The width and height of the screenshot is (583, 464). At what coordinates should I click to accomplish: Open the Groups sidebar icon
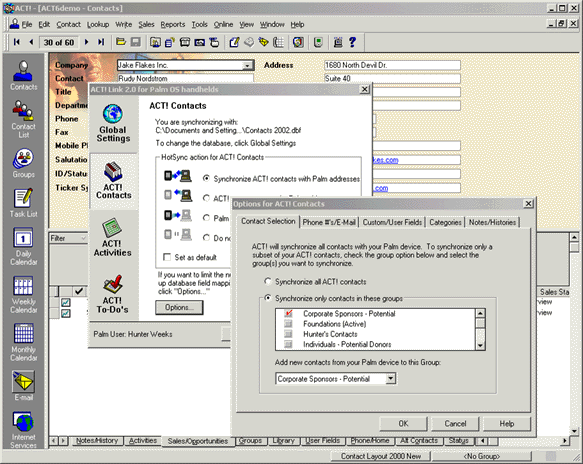(x=23, y=163)
